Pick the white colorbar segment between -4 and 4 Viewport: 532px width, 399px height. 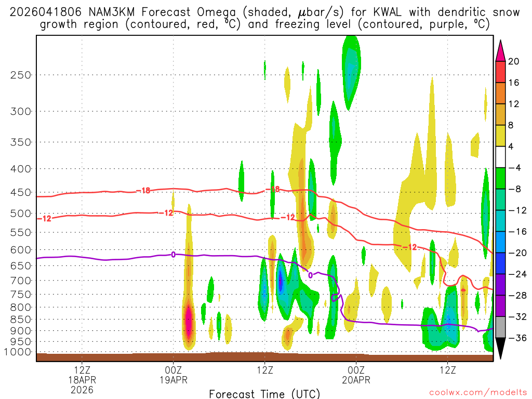tap(501, 157)
